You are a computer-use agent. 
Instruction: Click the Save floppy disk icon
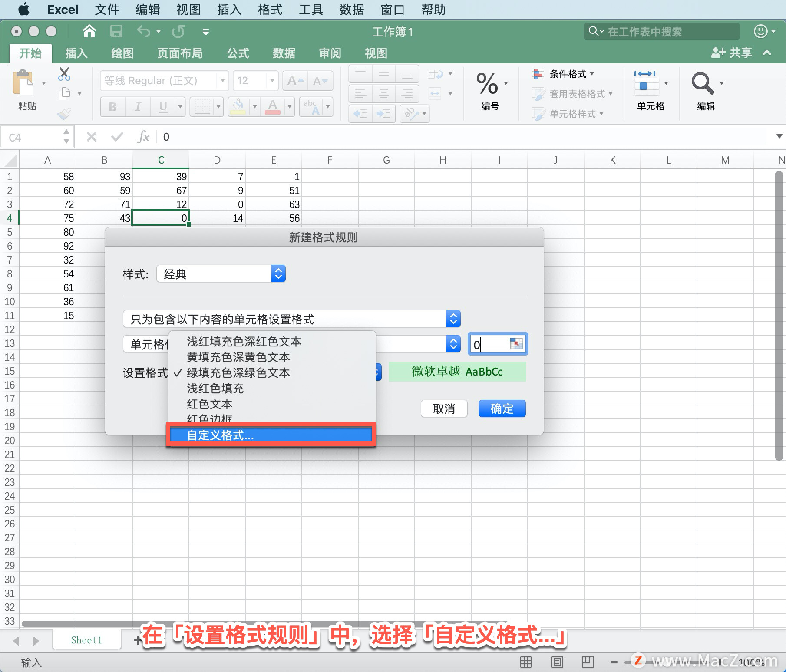(x=116, y=31)
